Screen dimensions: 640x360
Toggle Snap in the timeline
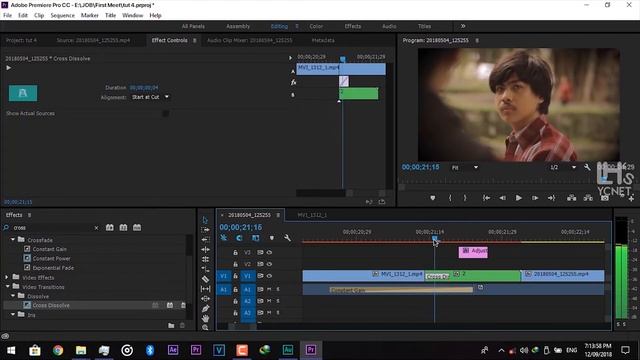[239, 238]
